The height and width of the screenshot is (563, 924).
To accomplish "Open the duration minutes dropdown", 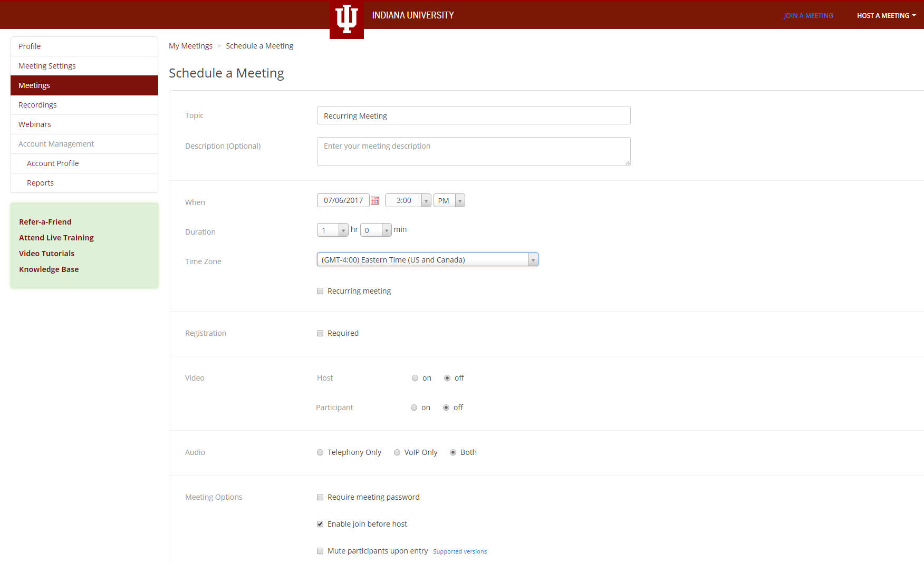I will [376, 230].
